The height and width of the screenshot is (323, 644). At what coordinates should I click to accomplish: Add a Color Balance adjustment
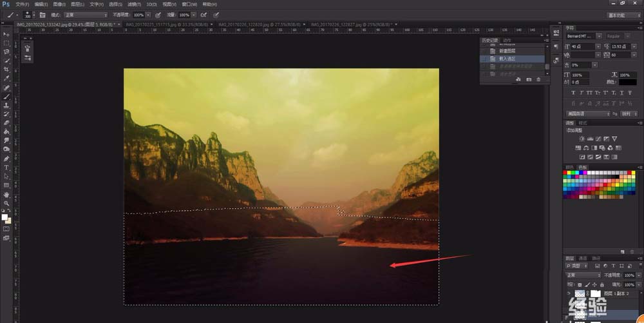(x=586, y=148)
